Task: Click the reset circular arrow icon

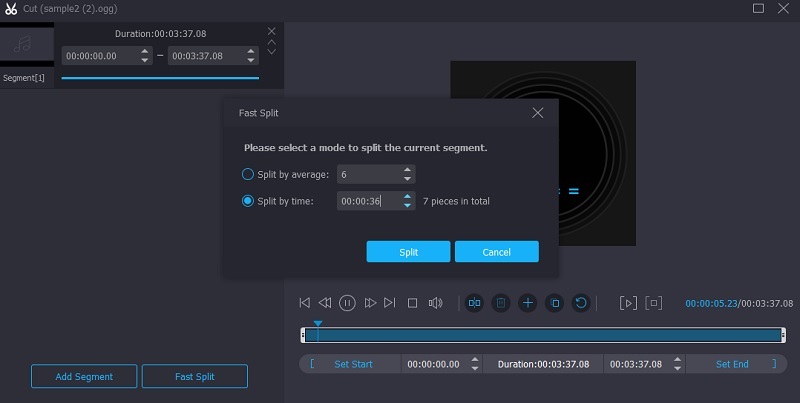Action: pos(580,302)
